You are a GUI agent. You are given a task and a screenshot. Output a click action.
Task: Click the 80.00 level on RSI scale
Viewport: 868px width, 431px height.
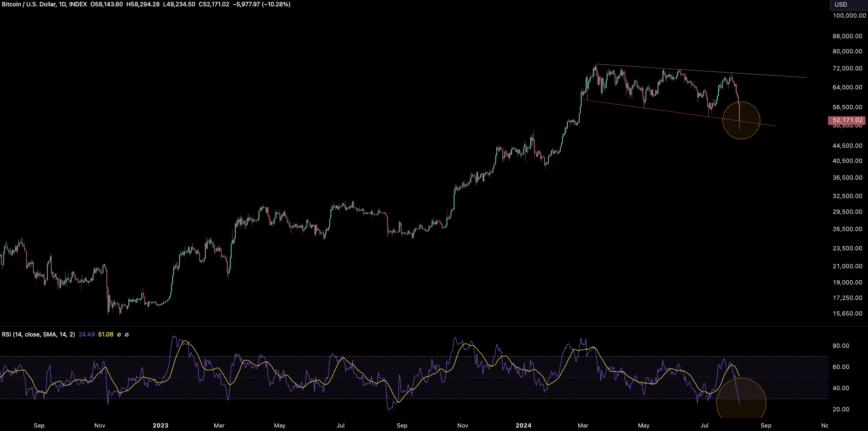click(x=841, y=346)
